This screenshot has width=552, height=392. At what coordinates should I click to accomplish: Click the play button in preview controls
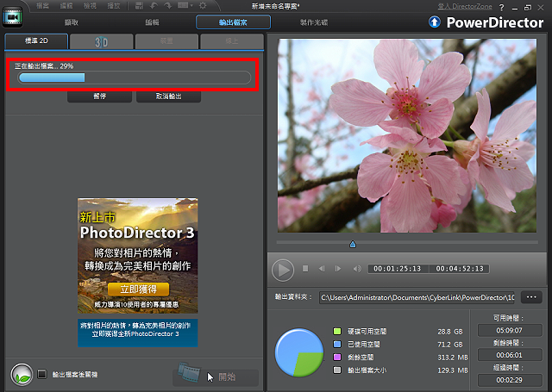coord(283,270)
